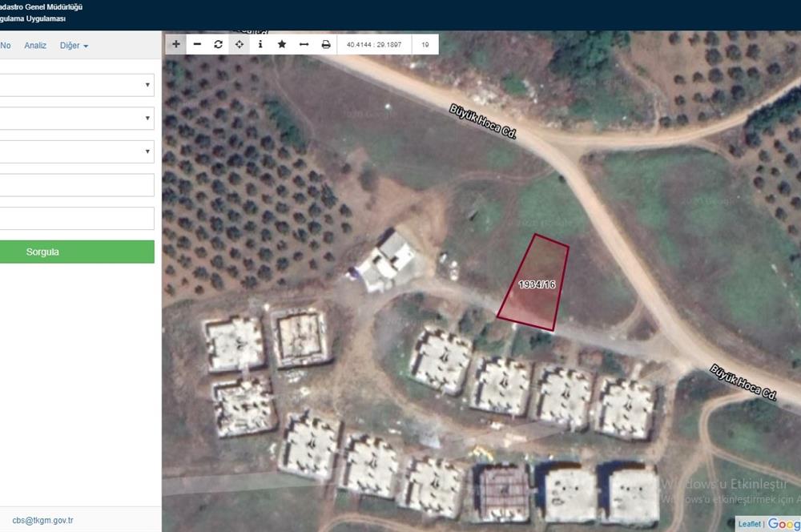Screen dimensions: 801x532
Task: Open the parcel info icon
Action: coord(260,45)
